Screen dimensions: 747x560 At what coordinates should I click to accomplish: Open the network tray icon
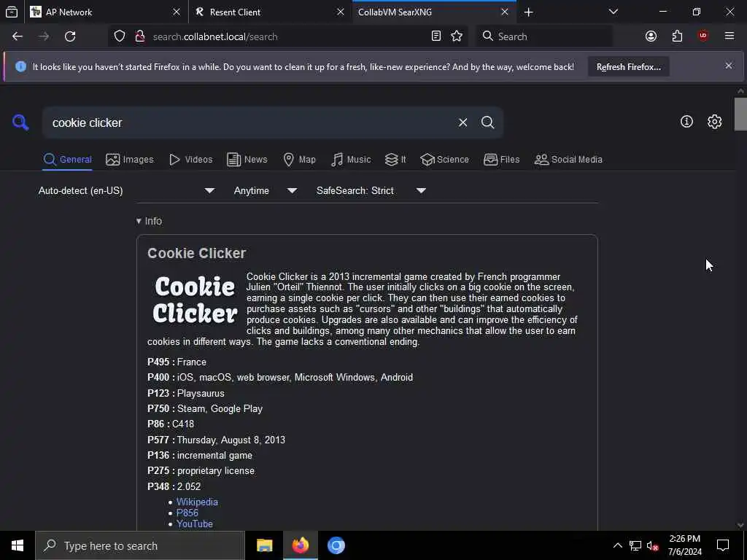point(635,545)
